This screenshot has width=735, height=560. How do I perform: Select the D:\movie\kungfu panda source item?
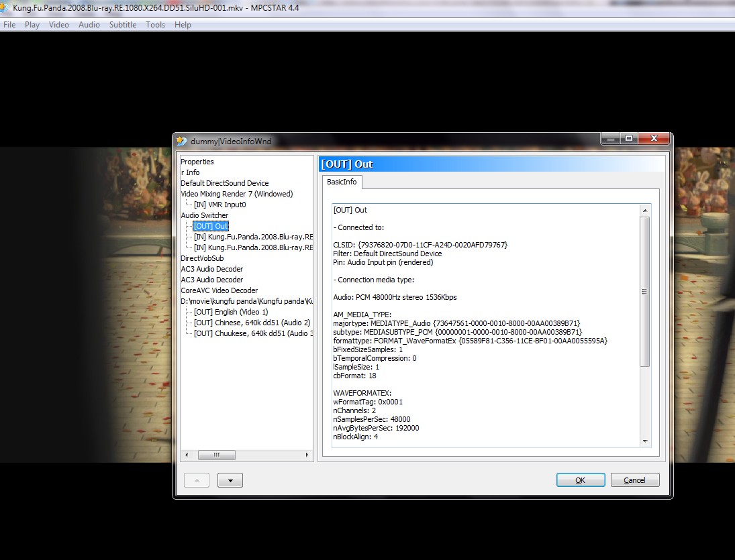246,302
